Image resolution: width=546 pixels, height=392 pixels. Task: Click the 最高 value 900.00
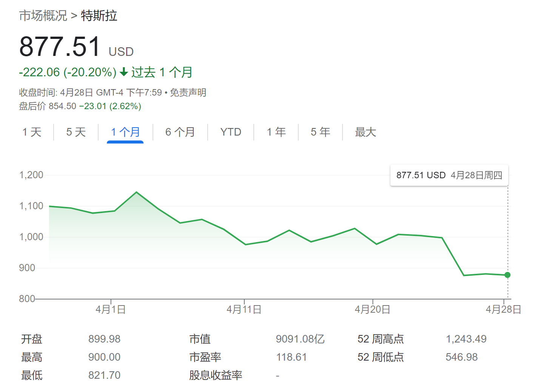tap(104, 357)
